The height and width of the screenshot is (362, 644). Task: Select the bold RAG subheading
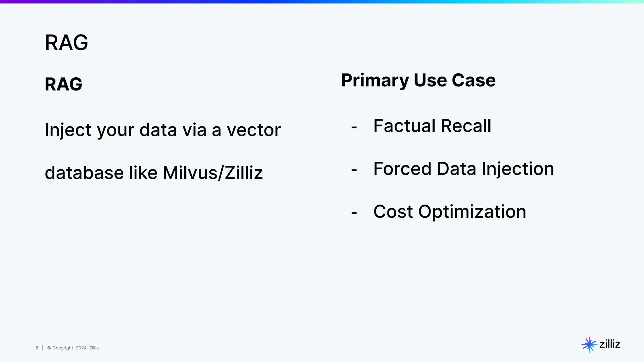tap(64, 84)
